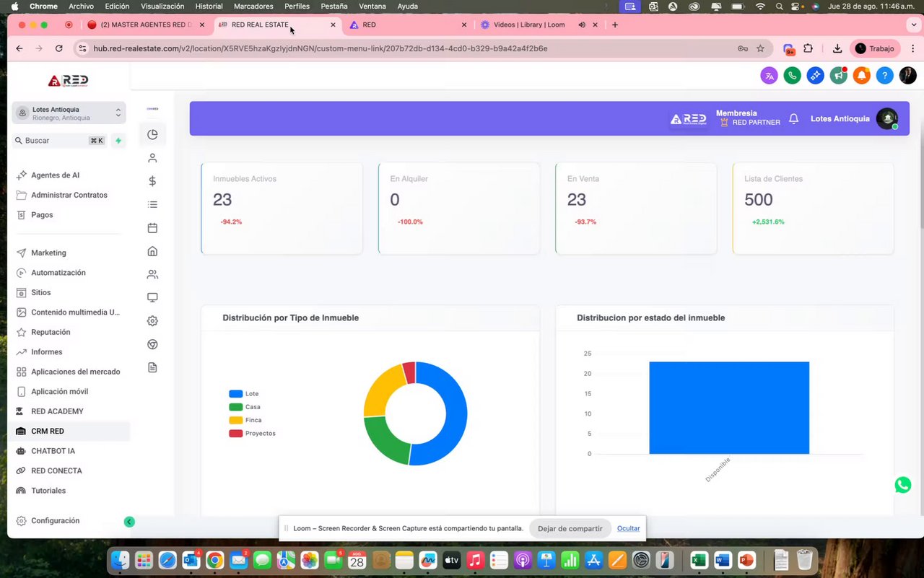Toggle the Lote legend swatch

235,394
